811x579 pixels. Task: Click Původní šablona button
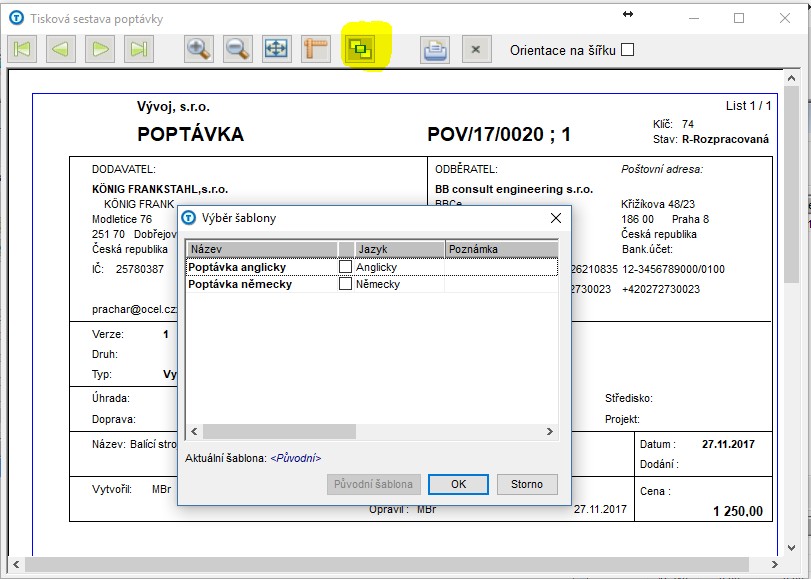[373, 484]
